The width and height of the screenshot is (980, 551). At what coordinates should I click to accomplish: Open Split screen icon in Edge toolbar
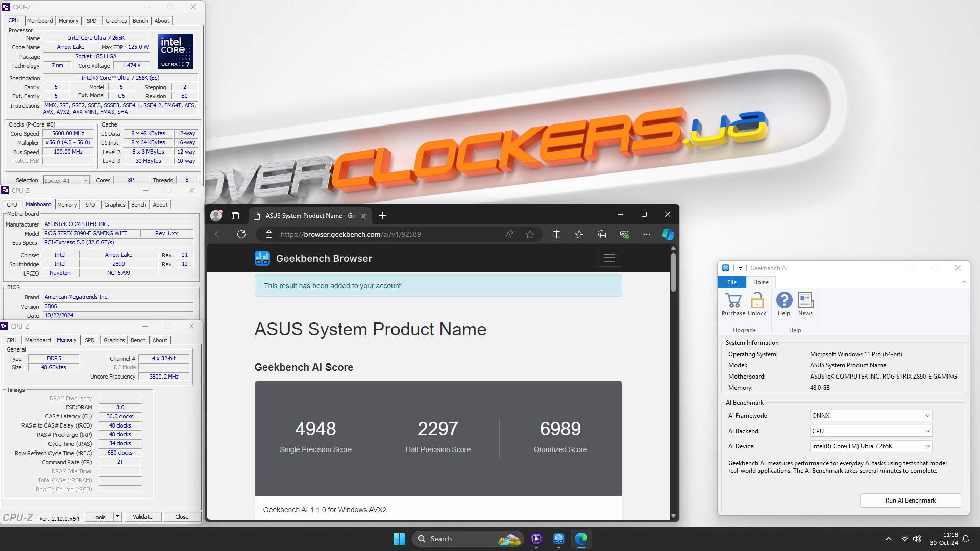556,234
